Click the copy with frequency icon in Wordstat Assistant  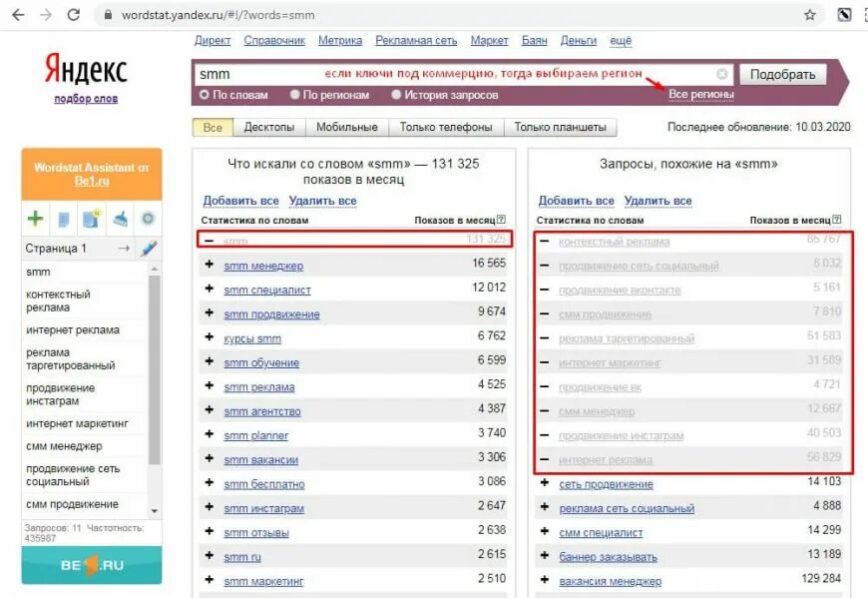(92, 219)
